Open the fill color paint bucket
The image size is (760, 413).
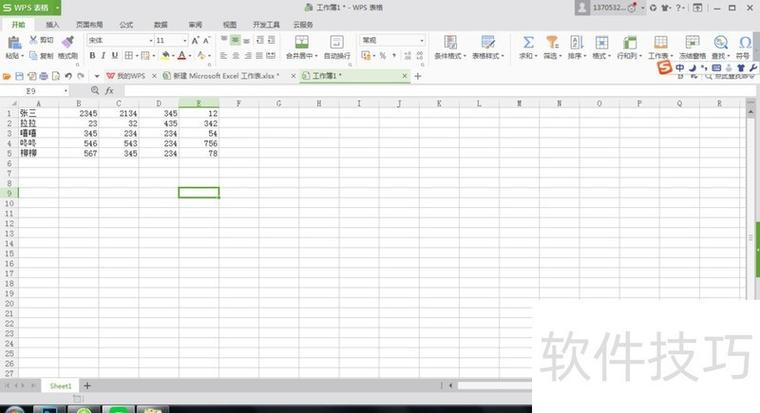click(165, 56)
